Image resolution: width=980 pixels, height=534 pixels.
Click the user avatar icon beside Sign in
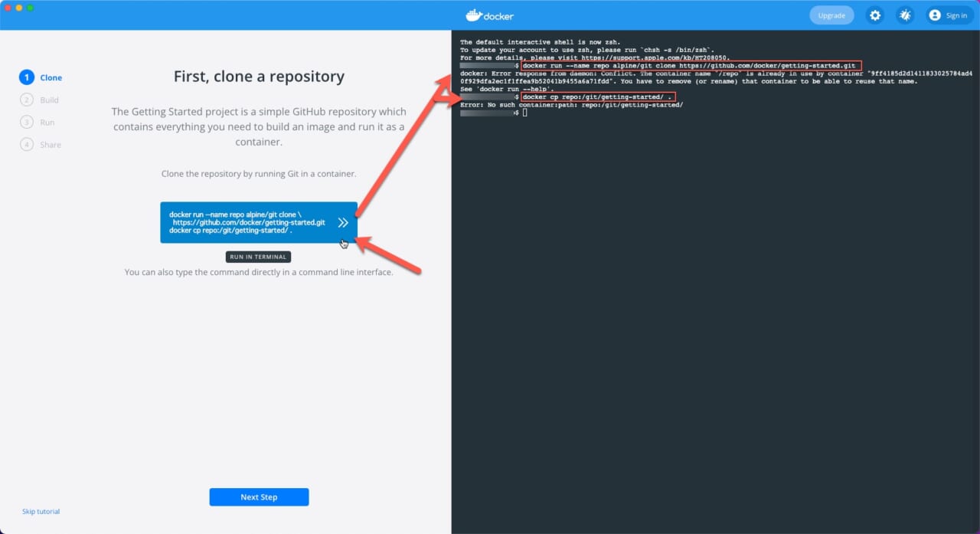pyautogui.click(x=934, y=15)
